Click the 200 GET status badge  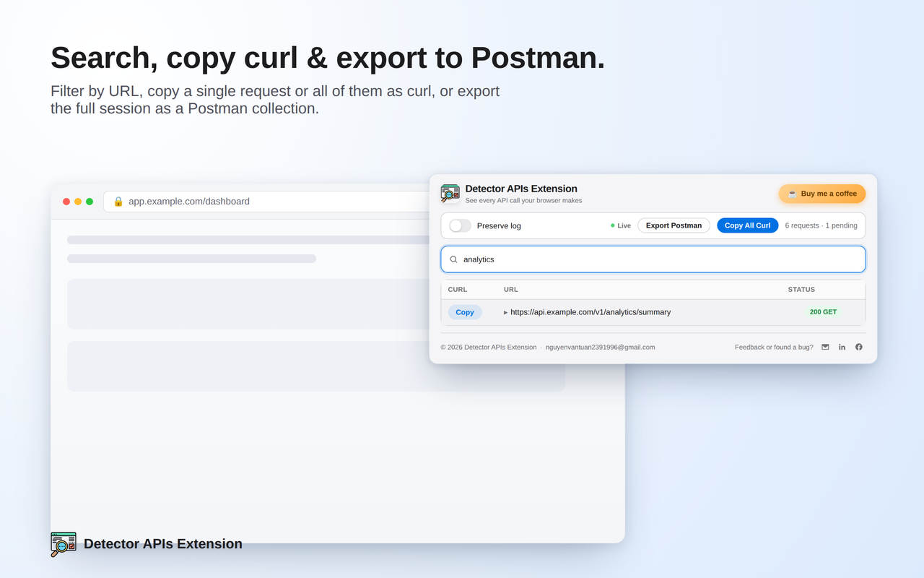(823, 312)
